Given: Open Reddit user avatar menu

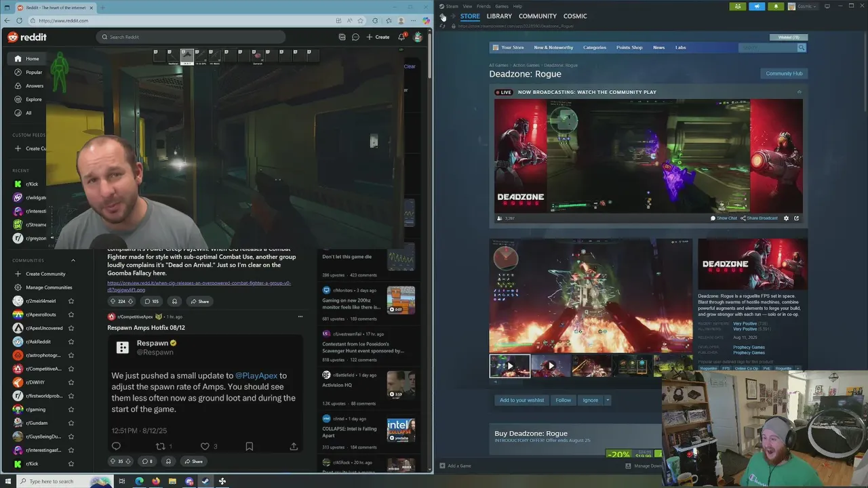Looking at the screenshot, I should coord(418,37).
